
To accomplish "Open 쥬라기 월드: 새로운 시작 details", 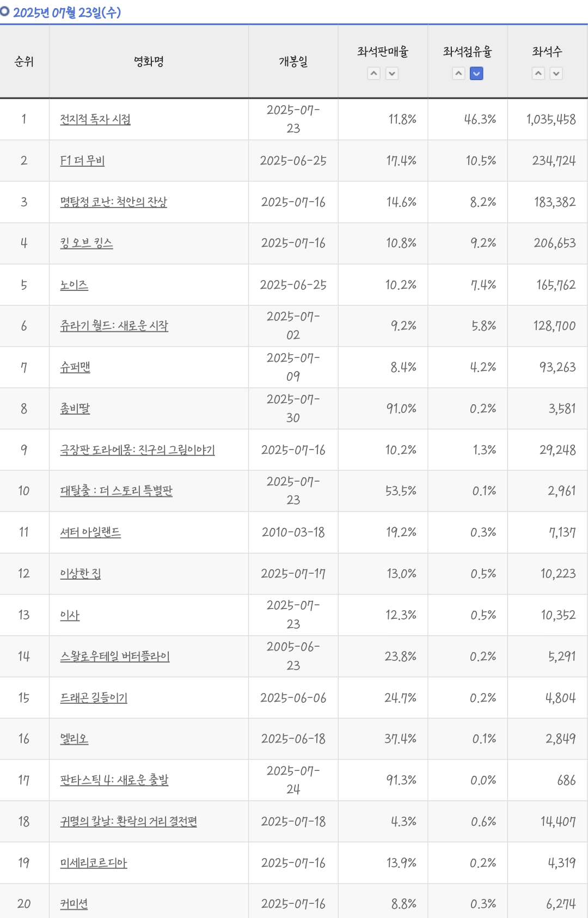I will 114,326.
